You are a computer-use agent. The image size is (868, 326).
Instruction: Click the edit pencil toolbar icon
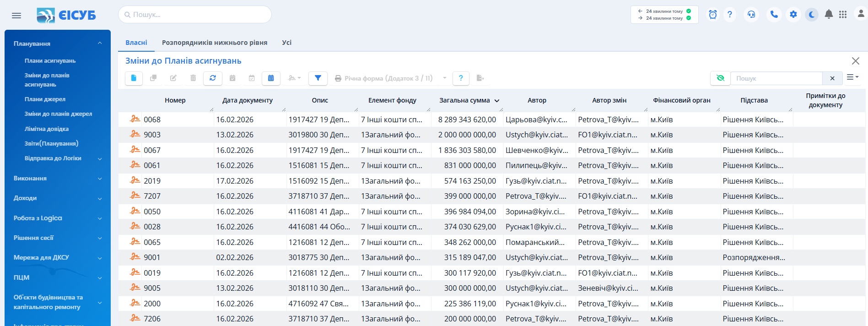click(x=173, y=78)
